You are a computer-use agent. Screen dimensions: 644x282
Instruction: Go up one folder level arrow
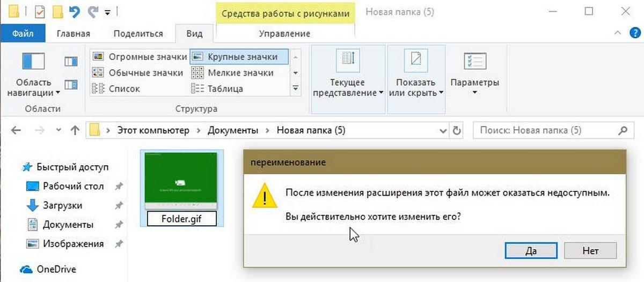tap(75, 130)
